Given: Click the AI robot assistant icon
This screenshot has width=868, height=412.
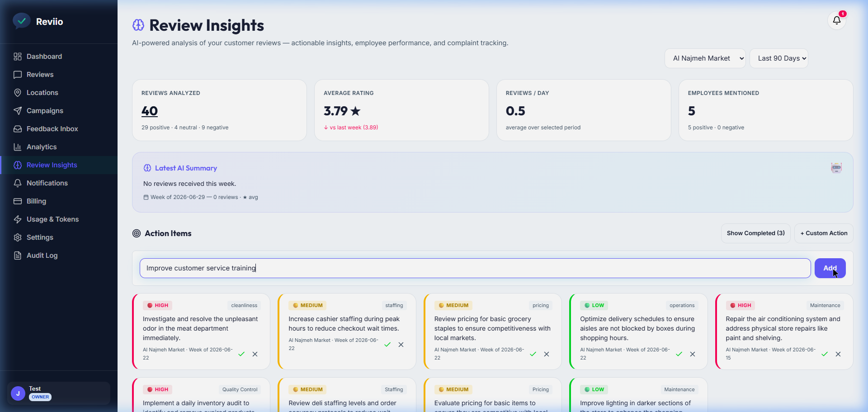Looking at the screenshot, I should coord(836,168).
